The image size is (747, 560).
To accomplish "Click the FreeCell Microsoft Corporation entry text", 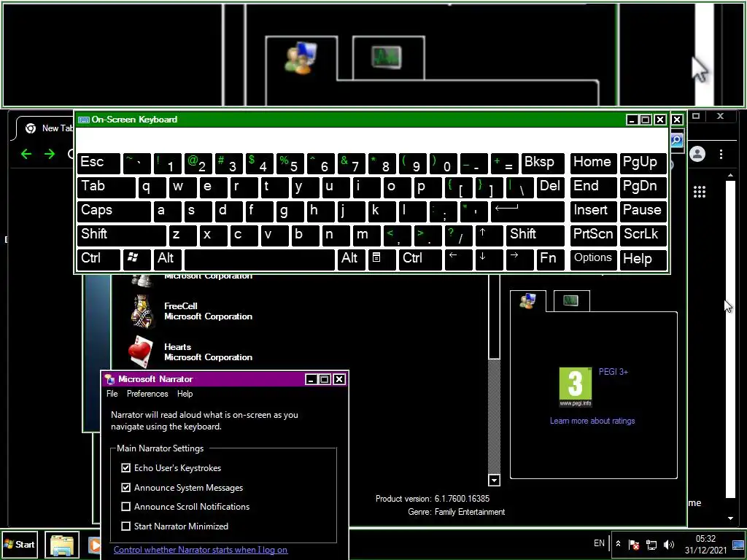I will click(x=208, y=311).
